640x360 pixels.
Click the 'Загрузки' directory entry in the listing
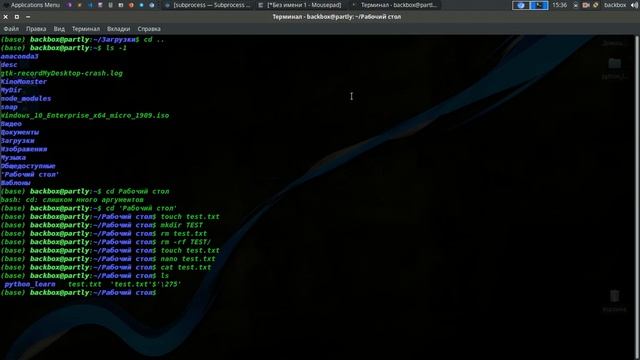[18, 141]
